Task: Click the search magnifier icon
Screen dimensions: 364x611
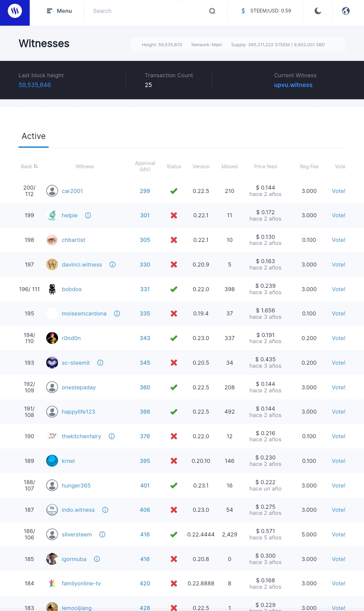Action: click(212, 11)
